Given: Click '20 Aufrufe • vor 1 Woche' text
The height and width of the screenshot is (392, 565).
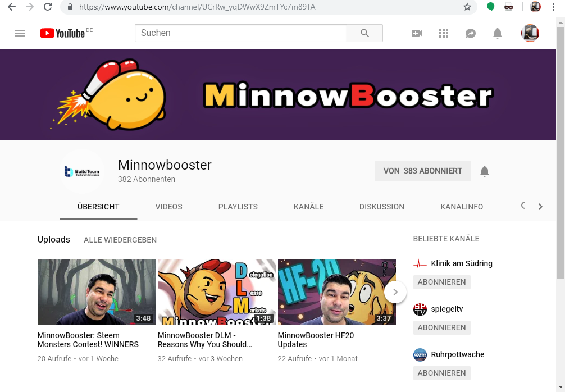Looking at the screenshot, I should click(78, 358).
